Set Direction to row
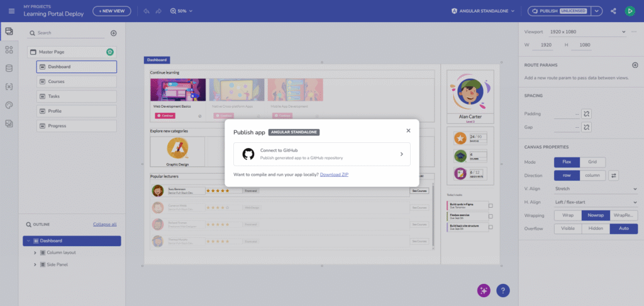This screenshot has height=306, width=644. pos(567,176)
